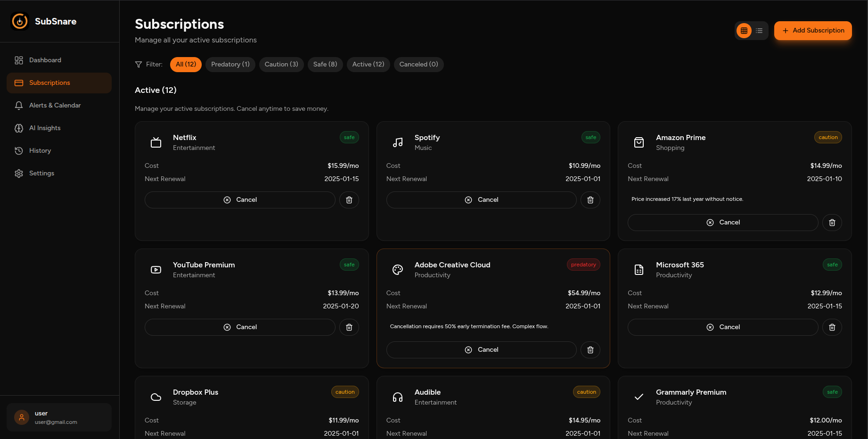Click the Microsoft 365 safe badge
This screenshot has width=868, height=439.
click(832, 265)
